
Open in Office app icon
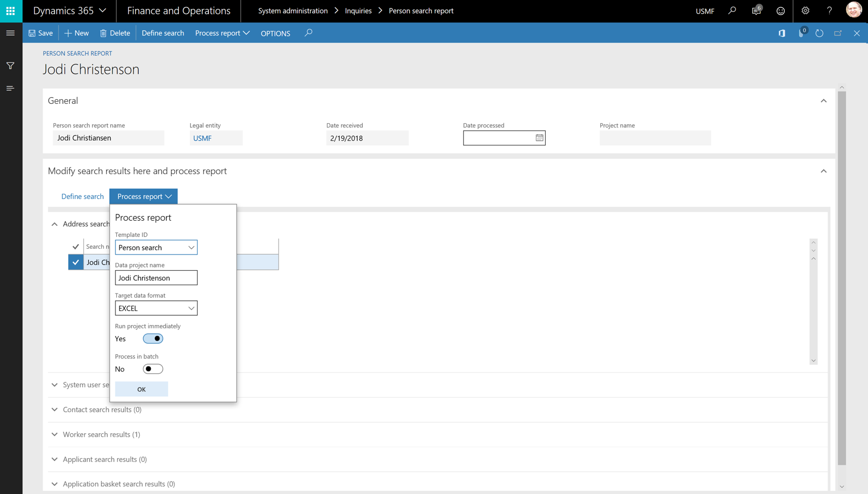(782, 33)
